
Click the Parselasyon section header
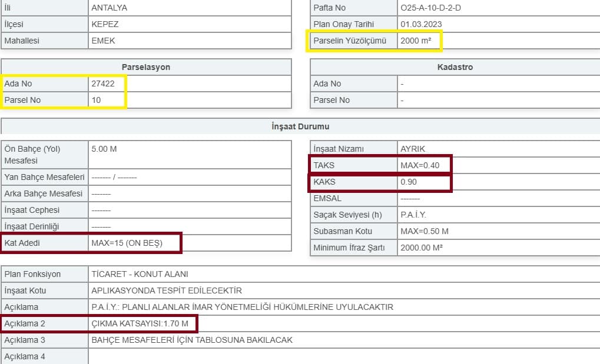pos(146,67)
